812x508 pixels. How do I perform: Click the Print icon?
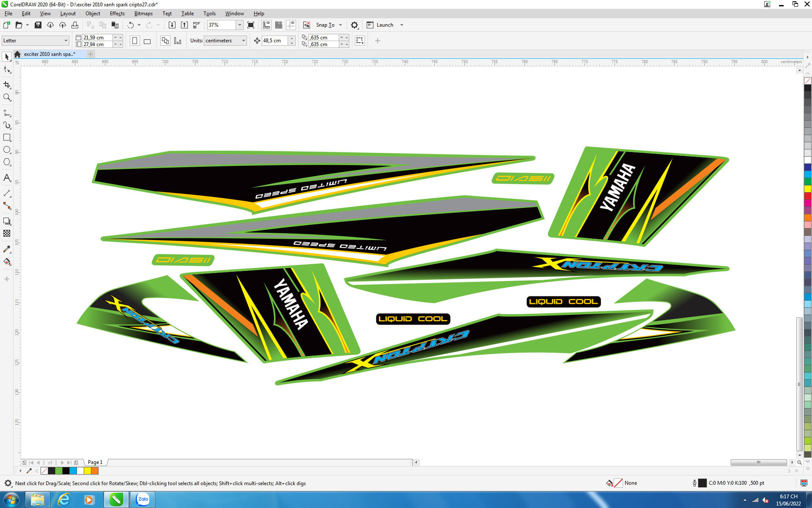click(75, 25)
